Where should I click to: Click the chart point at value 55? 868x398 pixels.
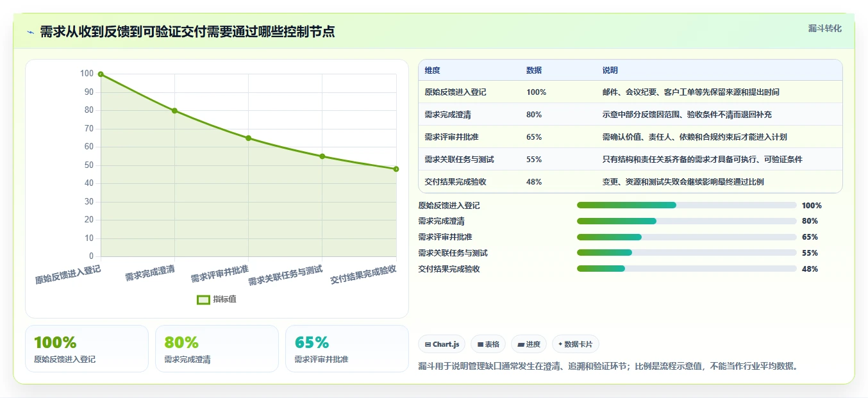pyautogui.click(x=322, y=156)
